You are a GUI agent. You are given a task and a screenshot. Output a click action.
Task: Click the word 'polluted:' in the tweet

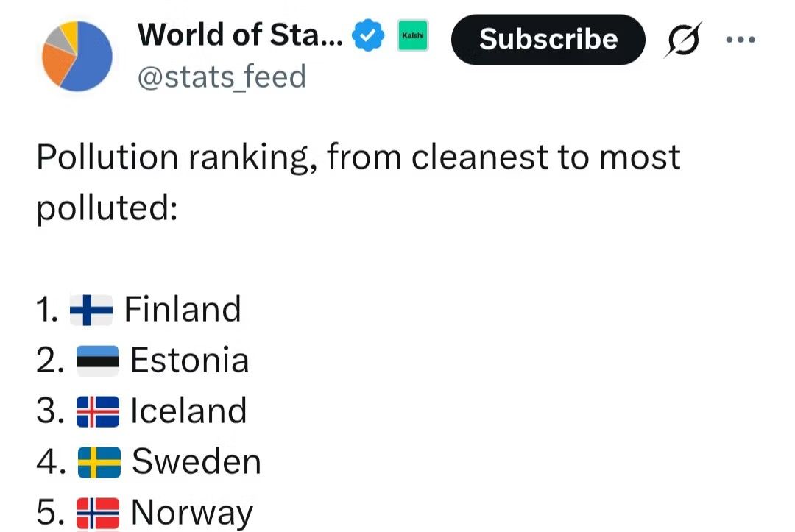pos(107,208)
